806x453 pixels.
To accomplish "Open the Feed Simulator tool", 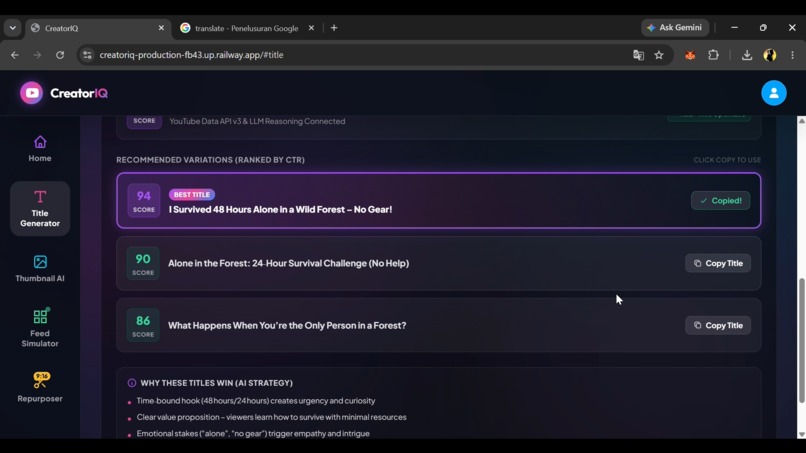I will pos(40,328).
